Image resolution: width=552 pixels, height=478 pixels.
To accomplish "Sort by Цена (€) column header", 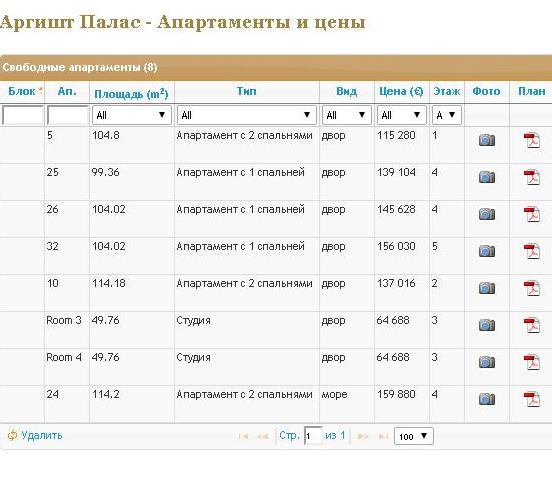I will 401,91.
